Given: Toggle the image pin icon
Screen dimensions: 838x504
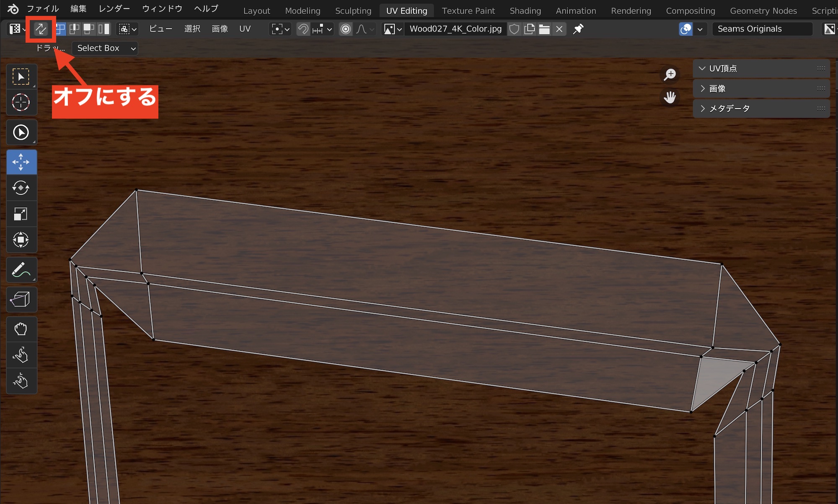Looking at the screenshot, I should pyautogui.click(x=578, y=29).
